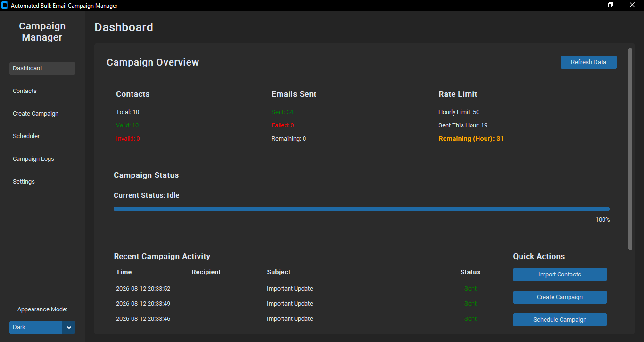This screenshot has height=342, width=644.
Task: Click the campaign progress bar
Action: (362, 209)
